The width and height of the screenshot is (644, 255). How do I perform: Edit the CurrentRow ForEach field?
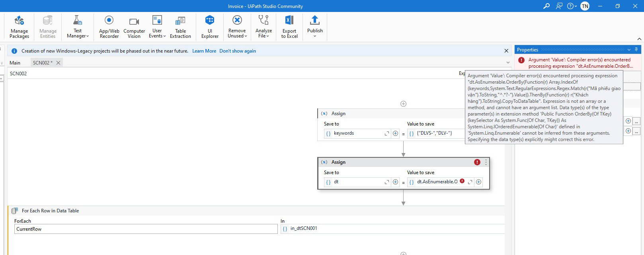[x=146, y=229]
